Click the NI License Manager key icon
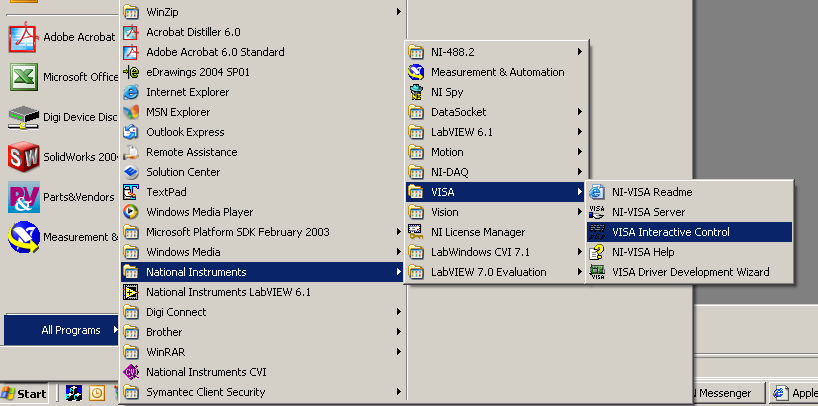The width and height of the screenshot is (818, 406). click(416, 232)
